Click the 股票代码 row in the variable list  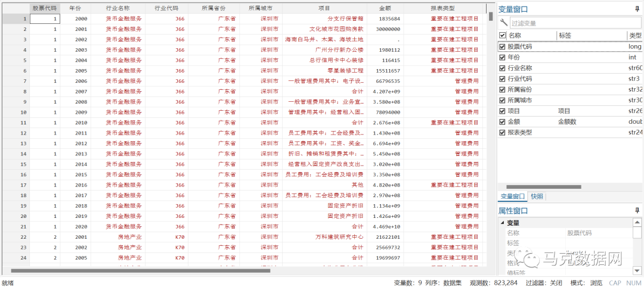click(571, 46)
